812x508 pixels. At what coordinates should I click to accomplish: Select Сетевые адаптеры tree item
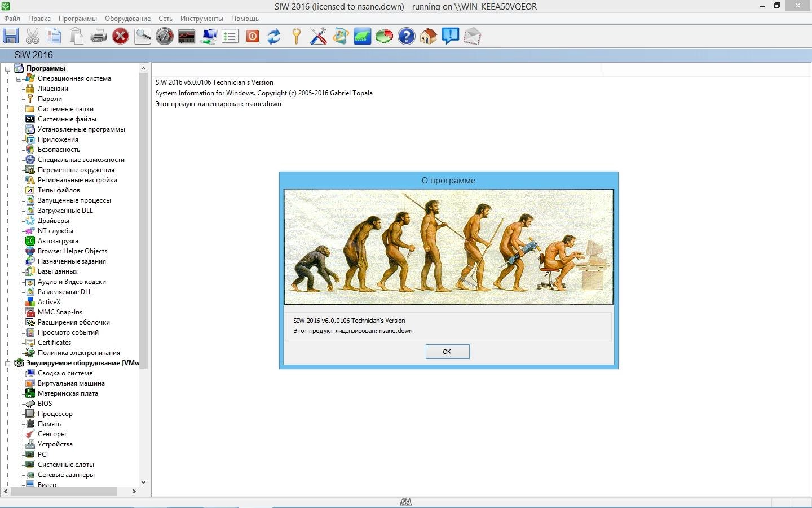66,475
